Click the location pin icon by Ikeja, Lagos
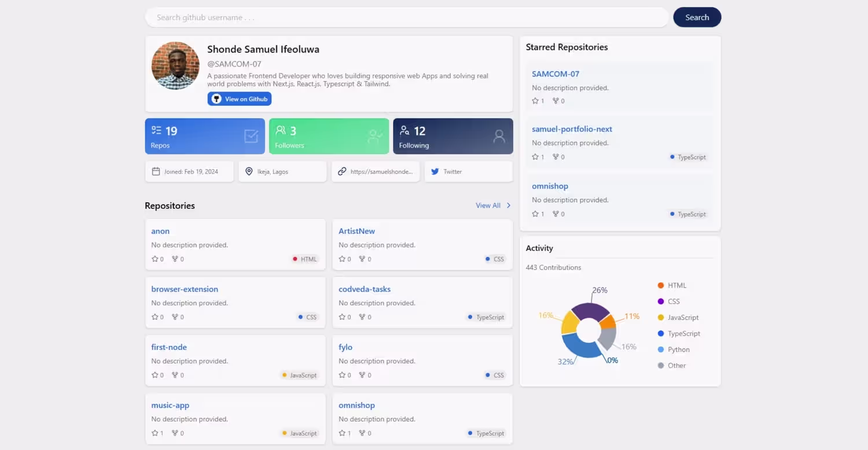This screenshot has height=450, width=868. pos(249,171)
